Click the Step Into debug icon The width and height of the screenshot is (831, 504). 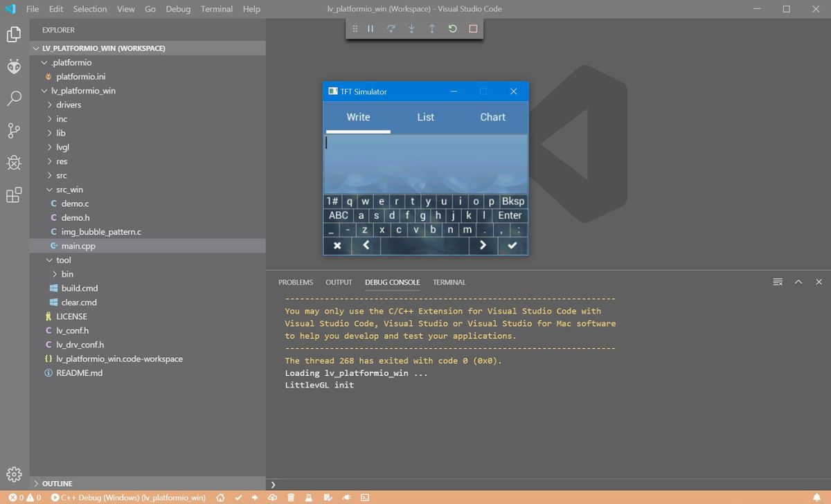coord(411,28)
